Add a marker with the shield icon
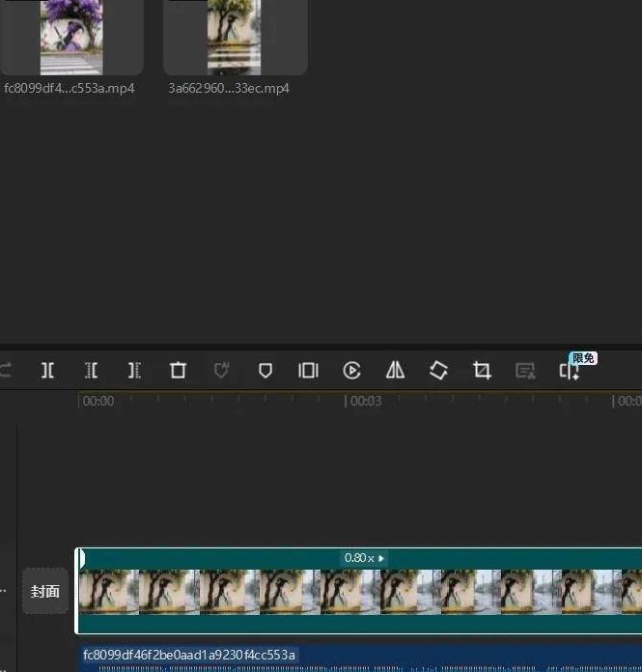 click(265, 371)
